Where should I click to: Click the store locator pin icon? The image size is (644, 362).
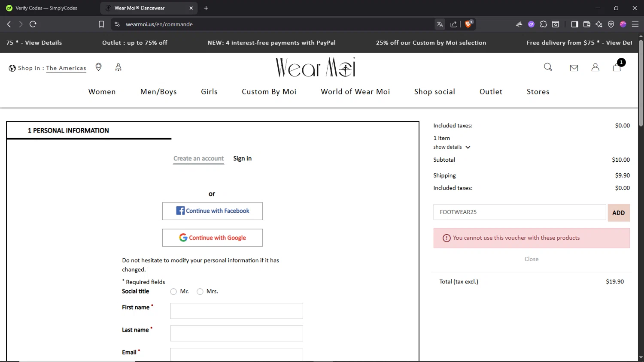[99, 67]
